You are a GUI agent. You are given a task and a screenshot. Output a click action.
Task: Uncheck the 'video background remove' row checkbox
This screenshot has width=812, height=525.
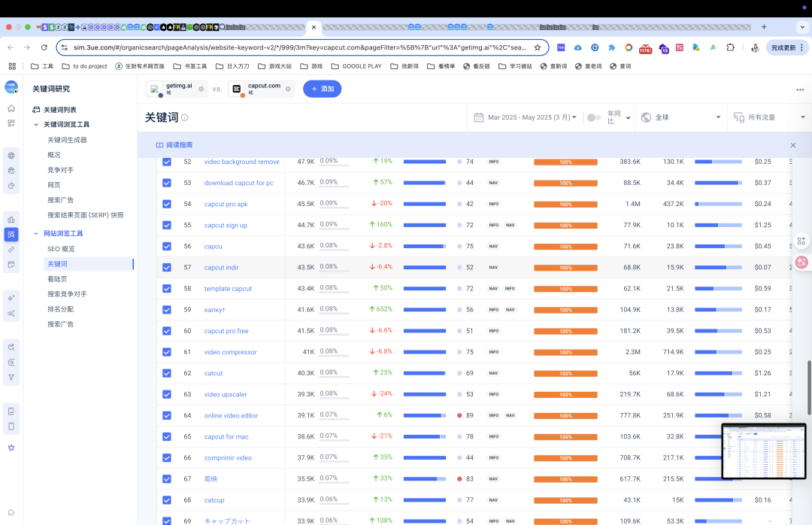tap(167, 162)
